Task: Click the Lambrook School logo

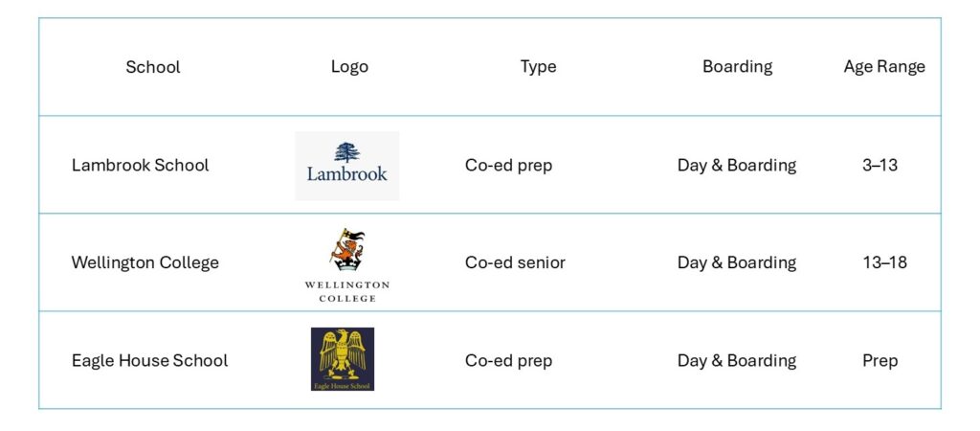Action: coord(346,166)
